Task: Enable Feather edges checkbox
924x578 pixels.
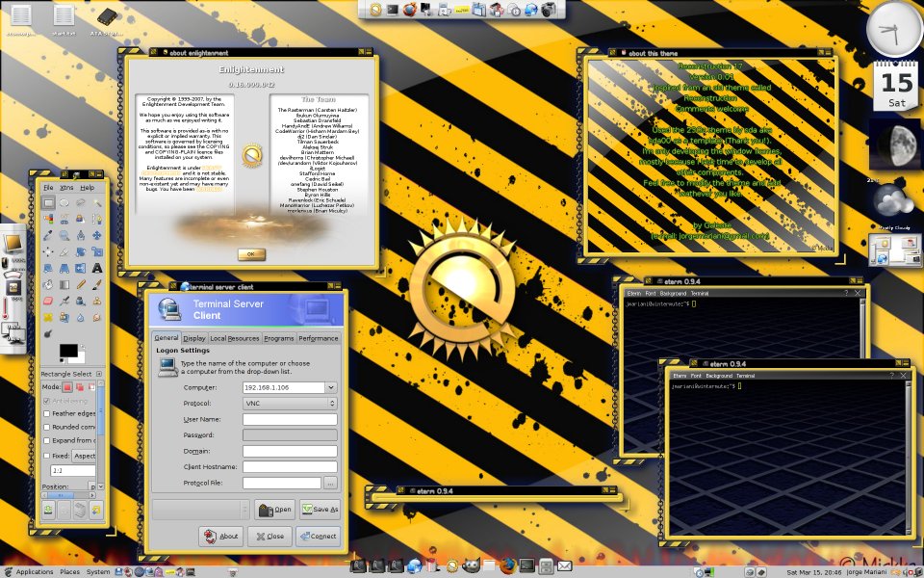Action: pyautogui.click(x=46, y=413)
